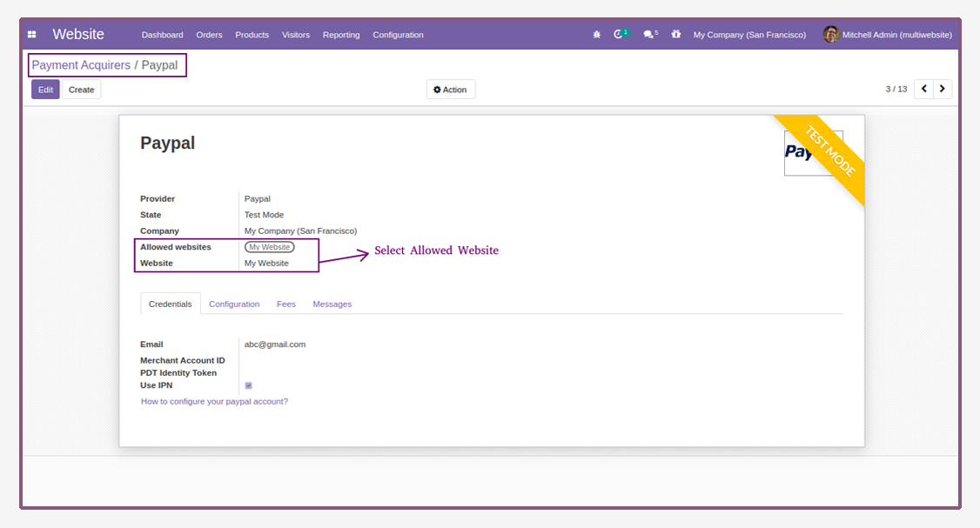Click the Paypal breadcrumb text
Image resolution: width=980 pixels, height=528 pixels.
point(159,65)
